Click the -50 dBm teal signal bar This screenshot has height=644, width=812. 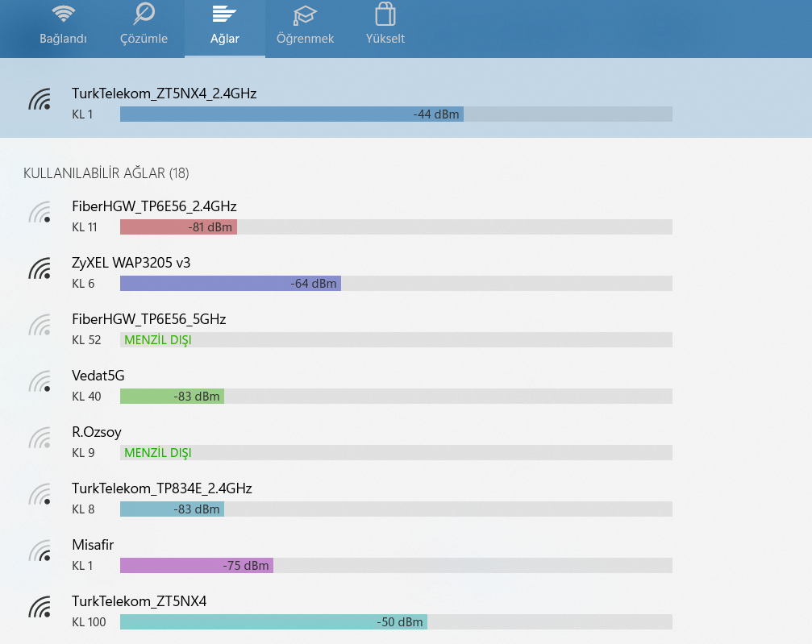point(273,621)
